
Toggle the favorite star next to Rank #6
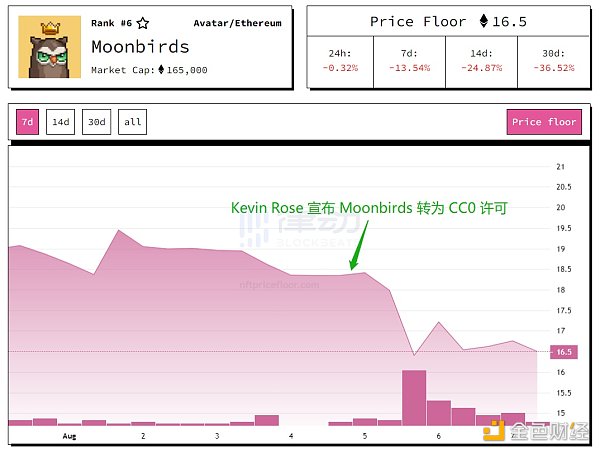click(142, 23)
